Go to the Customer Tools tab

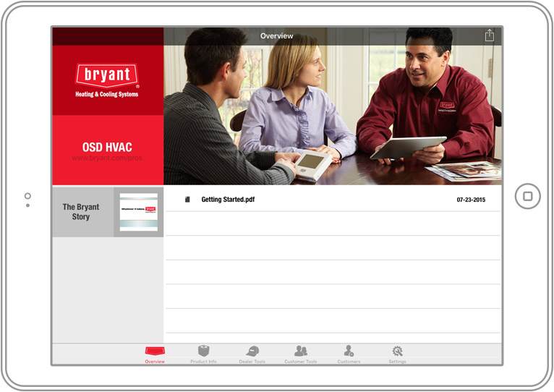[301, 354]
